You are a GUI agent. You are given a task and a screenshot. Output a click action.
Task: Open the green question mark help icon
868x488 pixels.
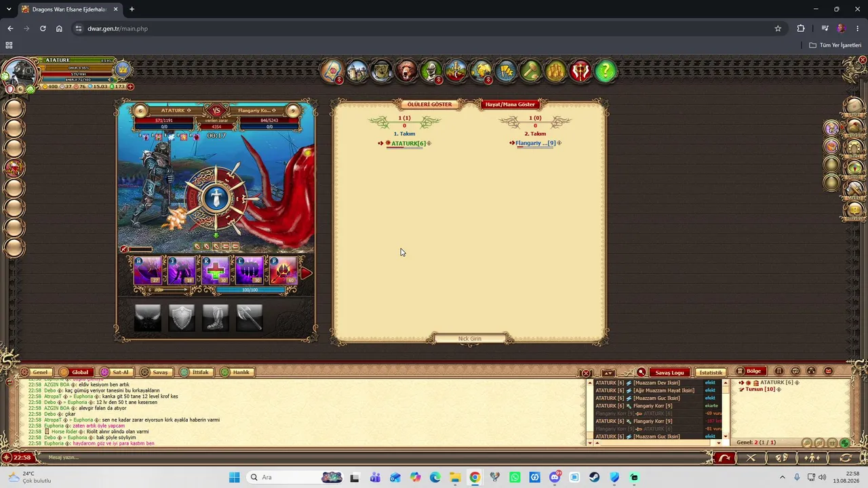pyautogui.click(x=605, y=70)
